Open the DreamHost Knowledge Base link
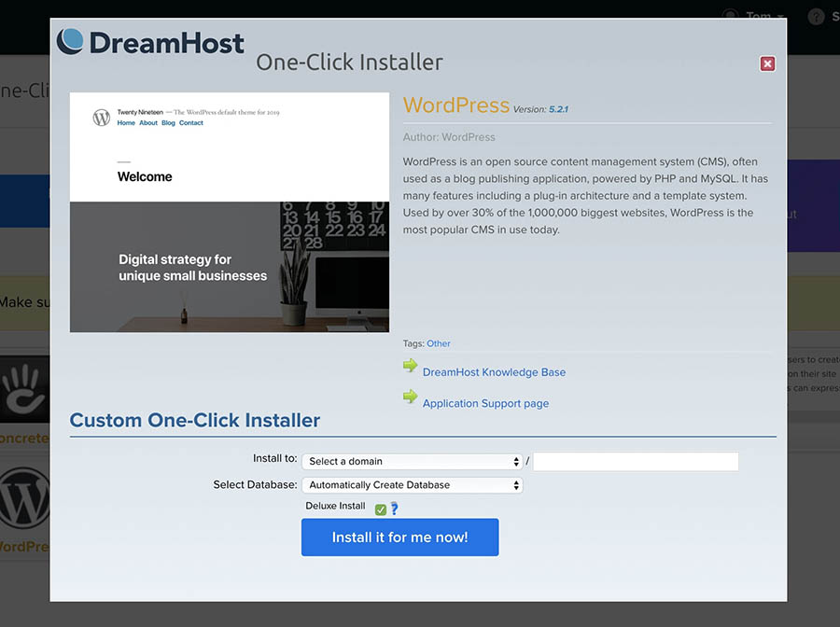The width and height of the screenshot is (840, 627). click(x=494, y=372)
